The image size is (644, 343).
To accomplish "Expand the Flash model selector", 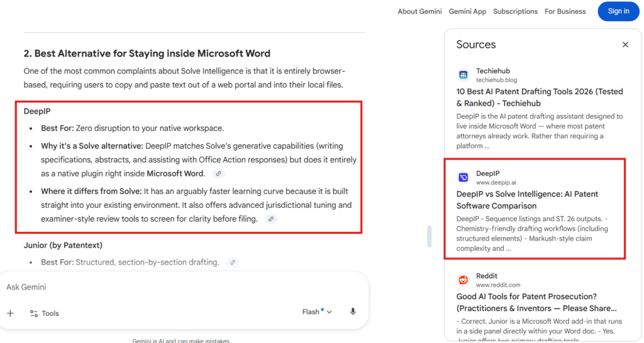I will point(317,312).
